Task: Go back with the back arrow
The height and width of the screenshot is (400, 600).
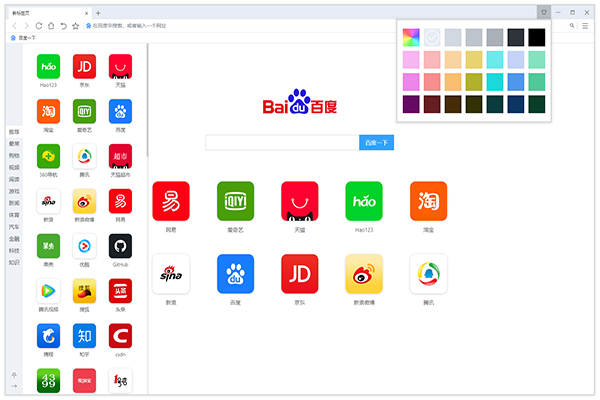Action: point(15,26)
